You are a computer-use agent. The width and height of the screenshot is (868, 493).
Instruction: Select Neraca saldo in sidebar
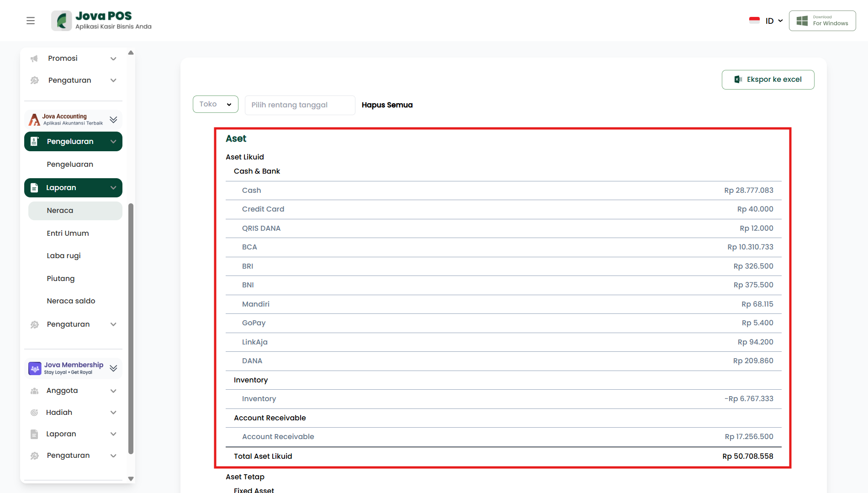71,301
